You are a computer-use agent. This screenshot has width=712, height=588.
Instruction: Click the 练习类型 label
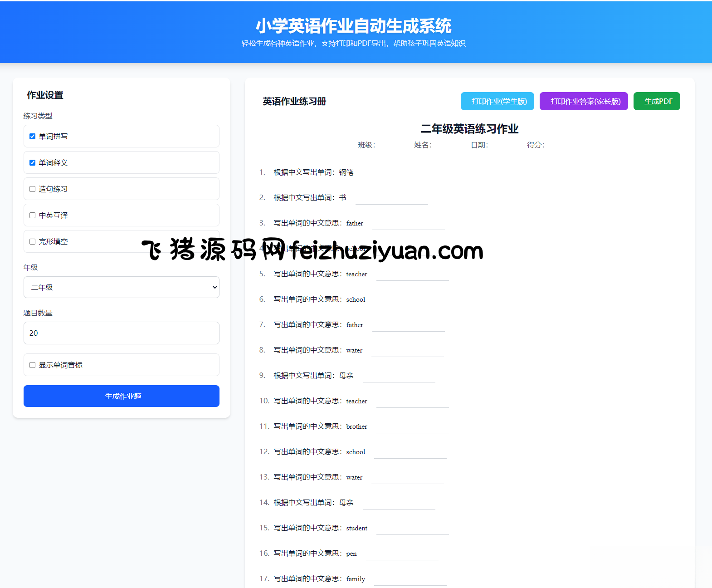tap(38, 116)
